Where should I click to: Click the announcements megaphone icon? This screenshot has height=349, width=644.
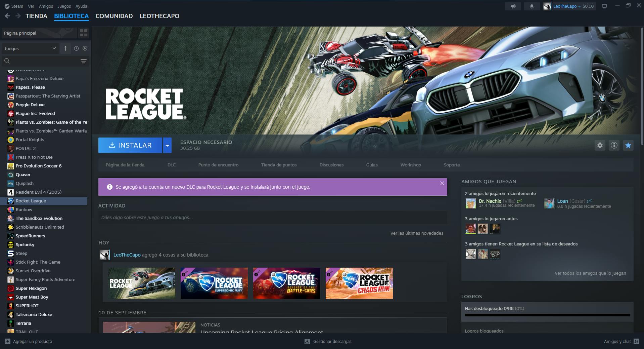tap(513, 6)
